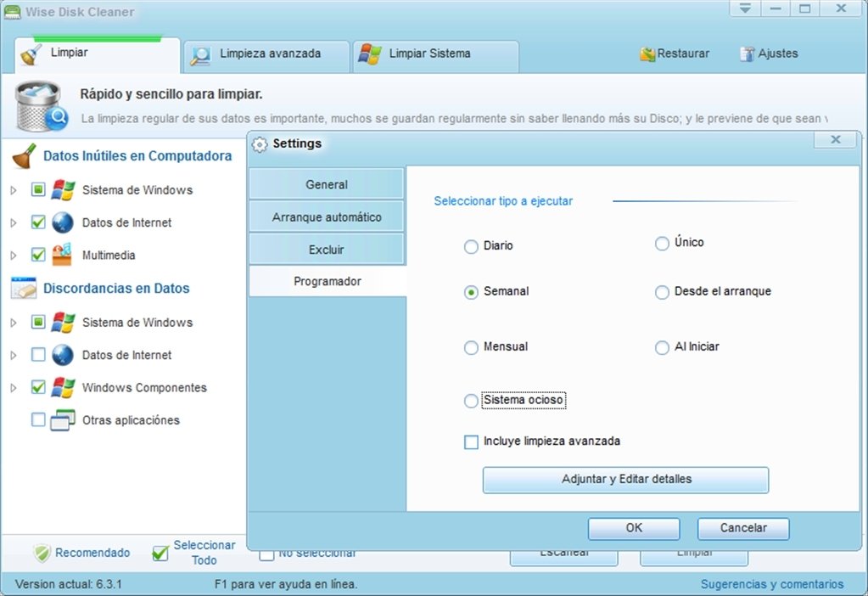This screenshot has width=868, height=596.
Task: Switch to the Limpiar Sistema tab
Action: (436, 56)
